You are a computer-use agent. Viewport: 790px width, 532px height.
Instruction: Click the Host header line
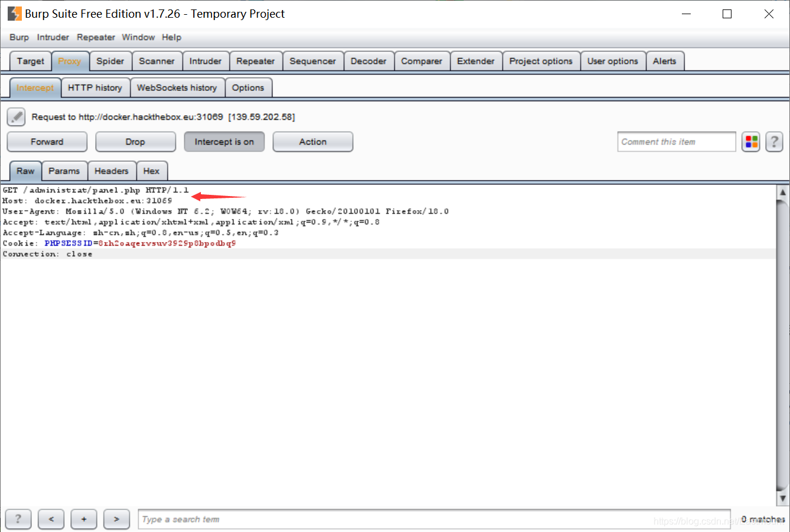click(87, 201)
